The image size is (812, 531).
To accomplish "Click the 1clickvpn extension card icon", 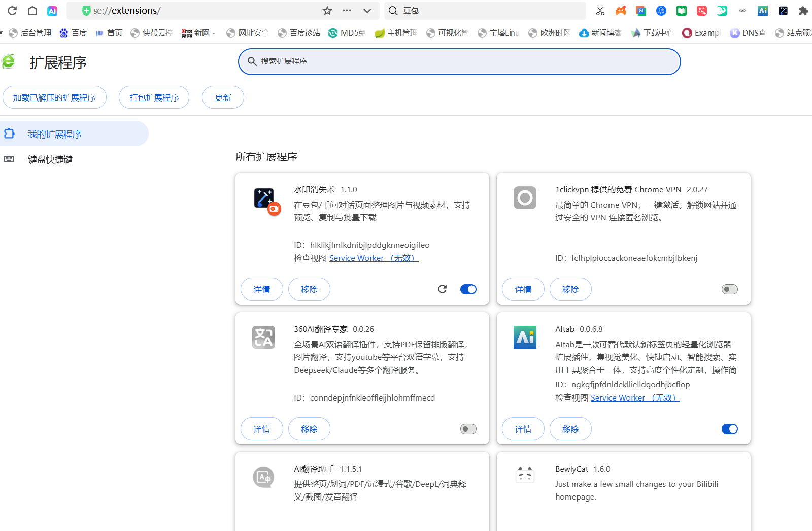I will pyautogui.click(x=525, y=198).
